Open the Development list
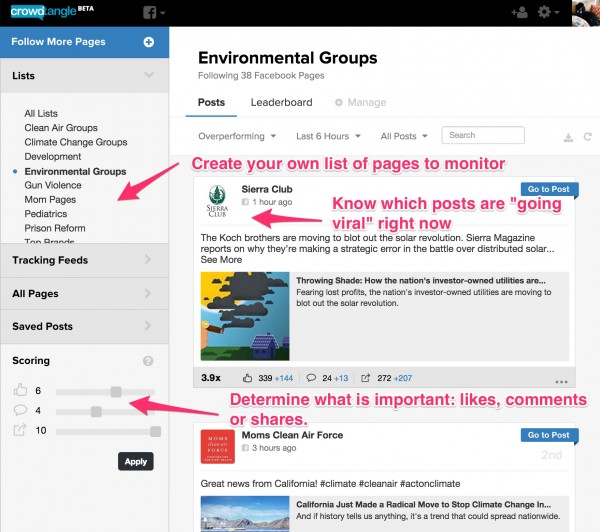This screenshot has height=532, width=600. click(53, 157)
